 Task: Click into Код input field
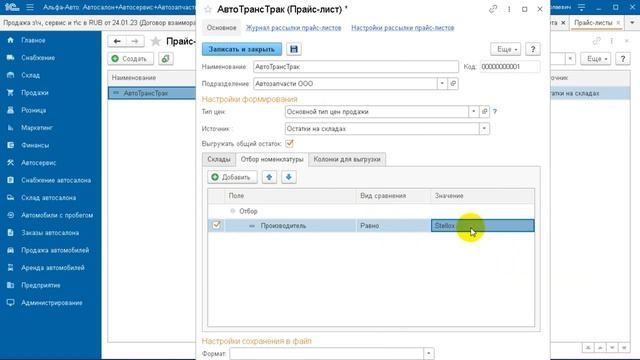[x=510, y=67]
